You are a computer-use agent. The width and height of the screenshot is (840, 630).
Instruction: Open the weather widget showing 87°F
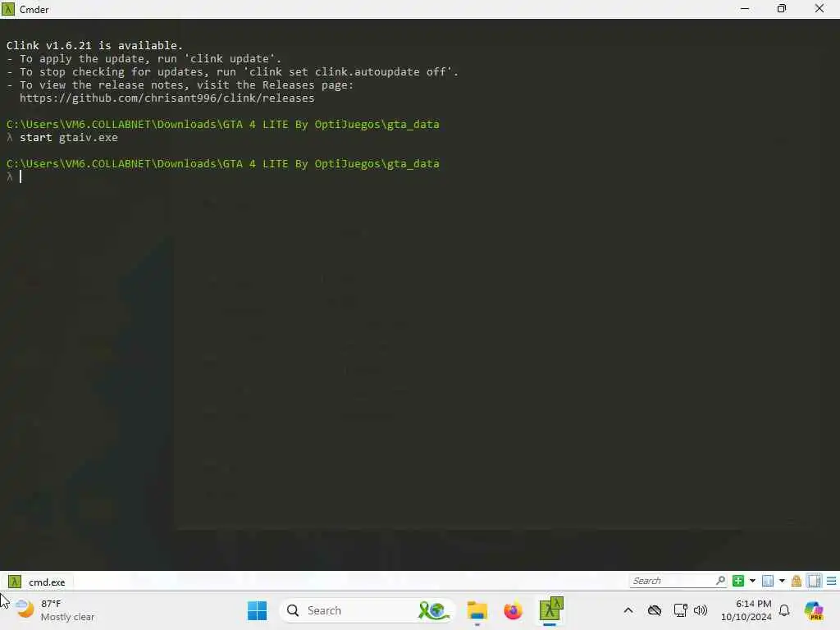click(x=54, y=610)
